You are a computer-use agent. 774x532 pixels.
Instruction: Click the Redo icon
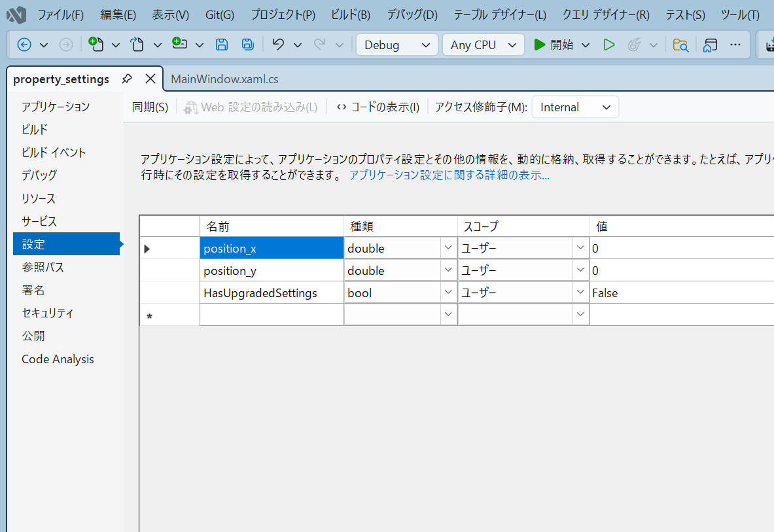(320, 44)
